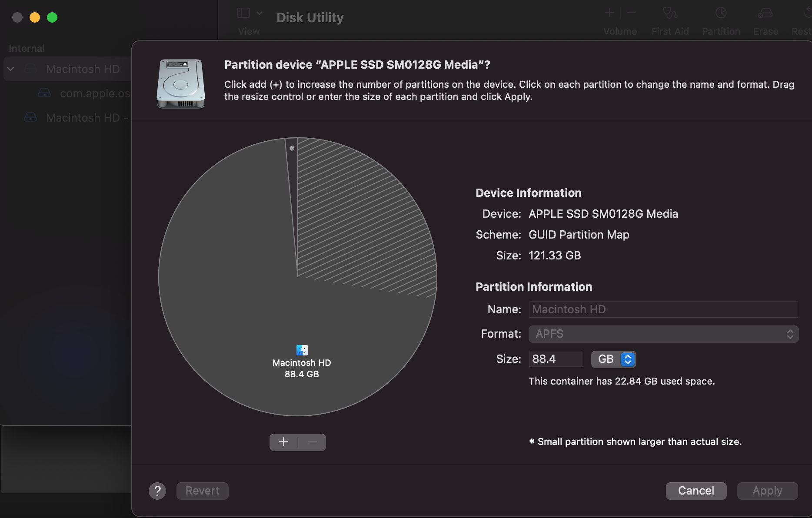812x518 pixels.
Task: Click the '88.4 GB' pie chart label
Action: [302, 374]
